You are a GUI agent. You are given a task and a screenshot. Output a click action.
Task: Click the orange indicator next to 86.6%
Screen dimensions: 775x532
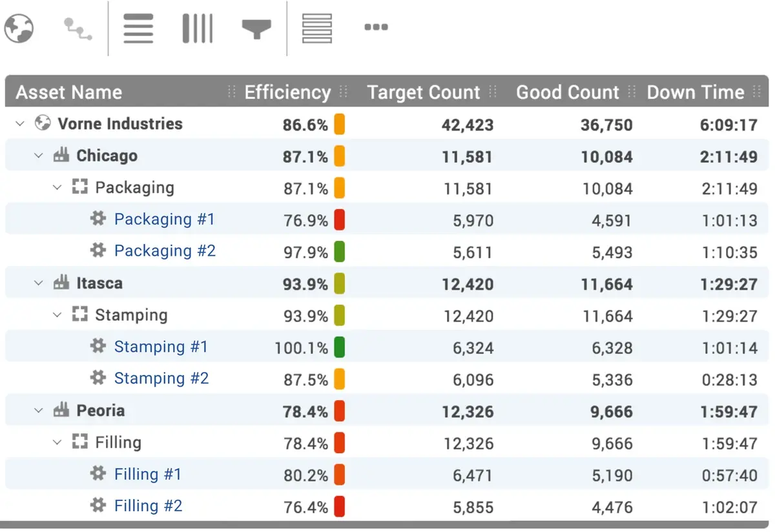coord(339,124)
